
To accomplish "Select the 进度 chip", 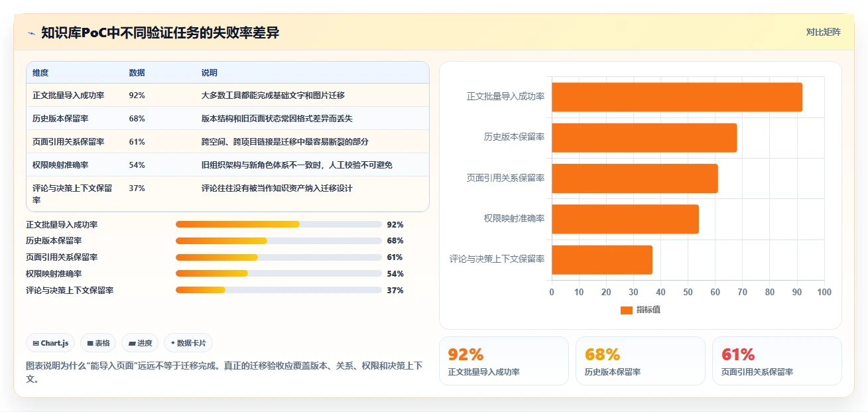I will pyautogui.click(x=140, y=343).
